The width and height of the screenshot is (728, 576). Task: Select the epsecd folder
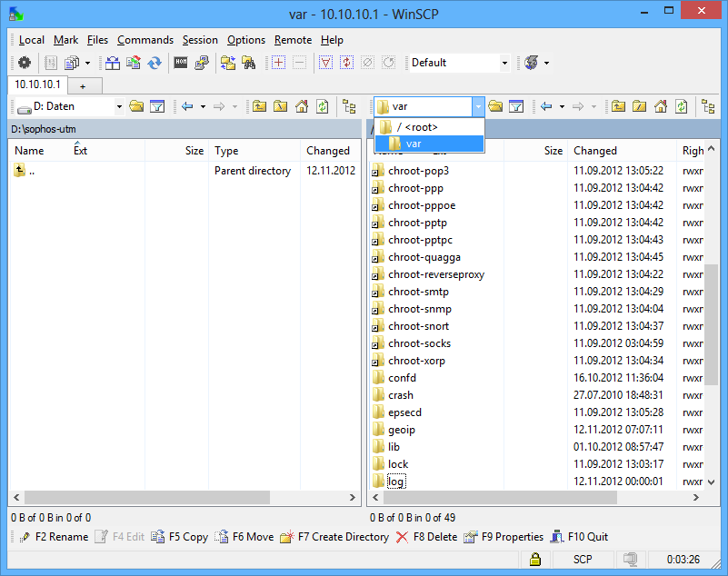404,412
